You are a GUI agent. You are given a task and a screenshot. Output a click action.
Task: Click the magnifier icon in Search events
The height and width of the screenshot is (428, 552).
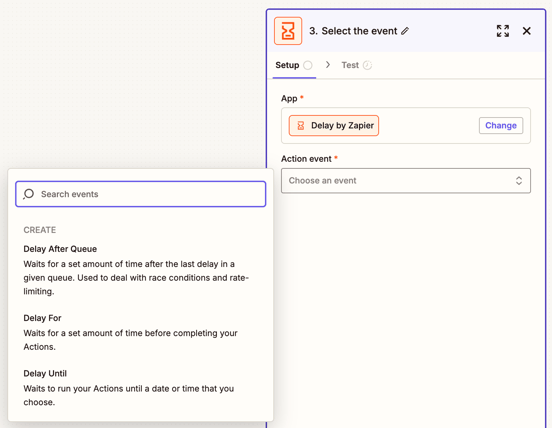(x=28, y=194)
